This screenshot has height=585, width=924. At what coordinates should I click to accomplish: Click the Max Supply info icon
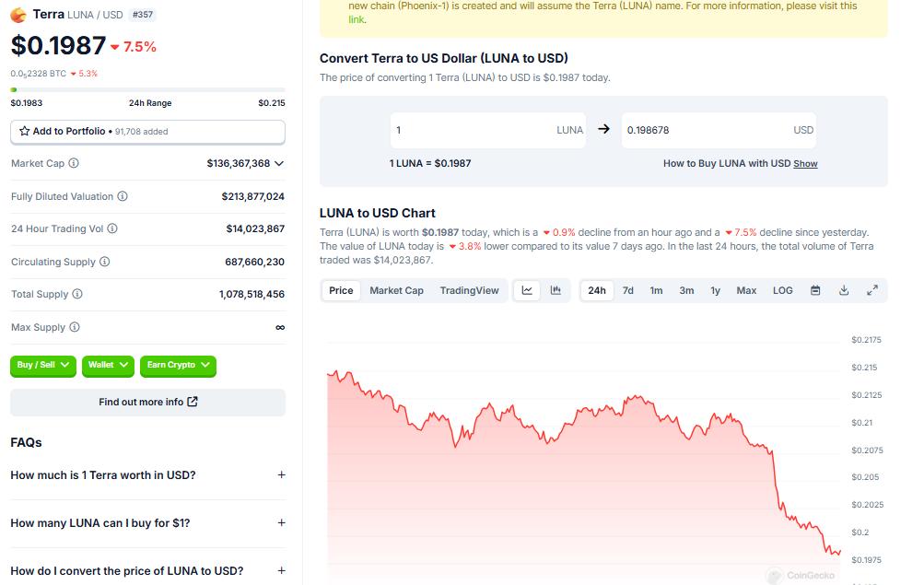tap(75, 327)
